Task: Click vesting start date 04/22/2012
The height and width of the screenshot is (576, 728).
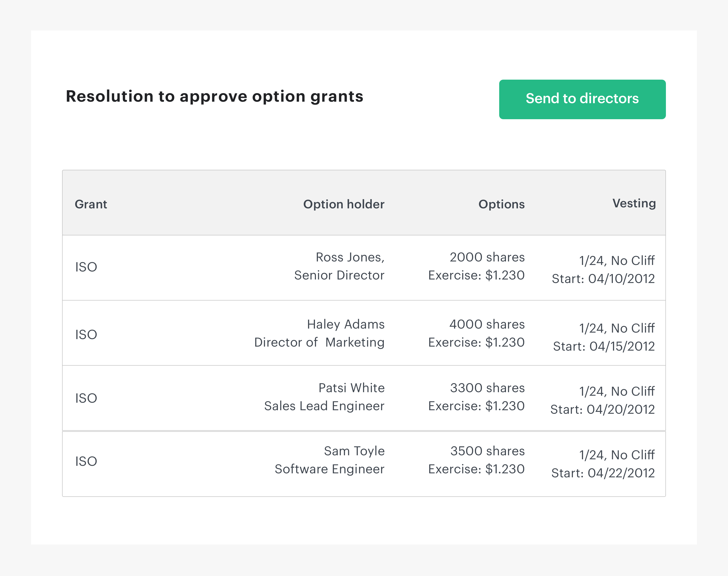Action: tap(603, 473)
